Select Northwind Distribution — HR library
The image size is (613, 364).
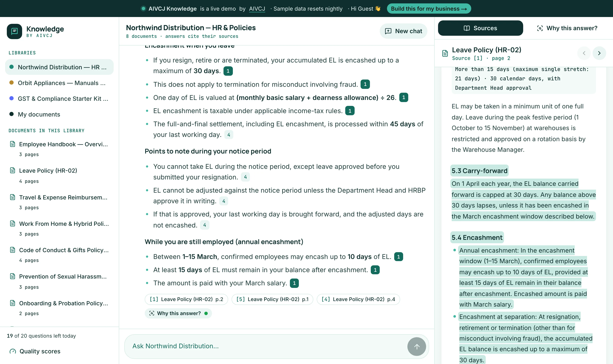(59, 67)
